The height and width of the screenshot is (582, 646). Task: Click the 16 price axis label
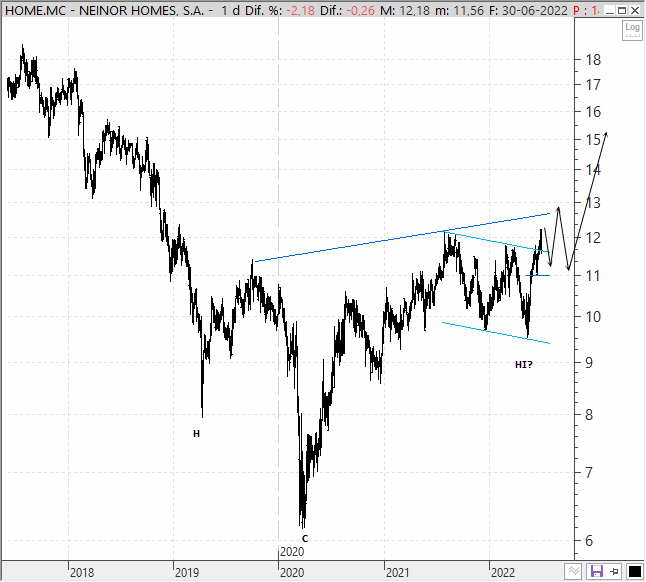593,112
